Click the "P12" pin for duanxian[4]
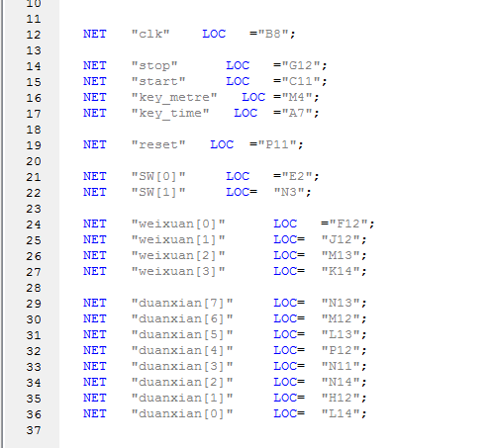Image resolution: width=492 pixels, height=448 pixels. coord(341,350)
